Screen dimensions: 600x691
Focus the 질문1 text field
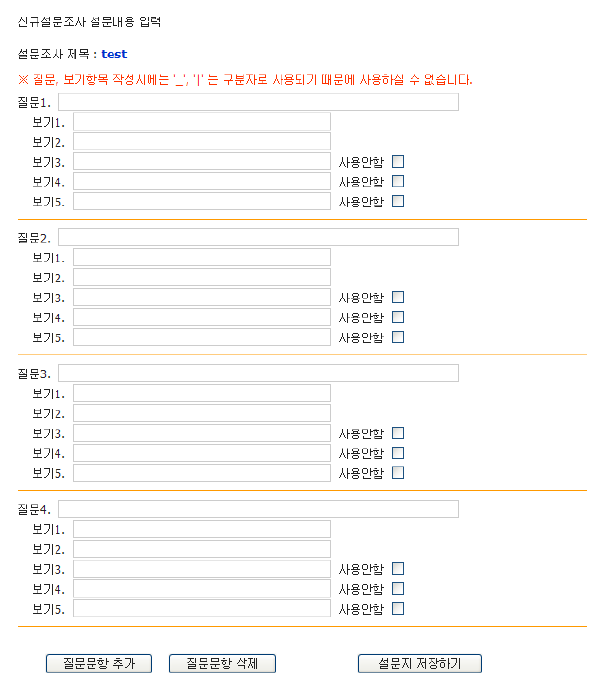pyautogui.click(x=258, y=102)
